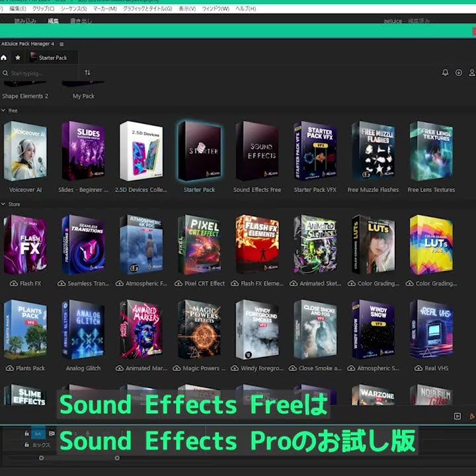Open the ヘルプ(H) menu
476x476 pixels.
246,9
